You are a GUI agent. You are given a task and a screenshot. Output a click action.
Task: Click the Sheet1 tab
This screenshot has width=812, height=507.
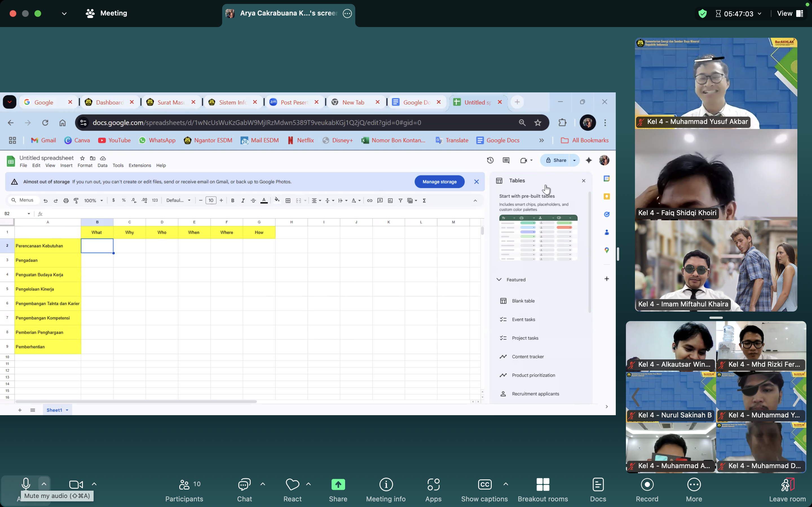[x=54, y=410]
